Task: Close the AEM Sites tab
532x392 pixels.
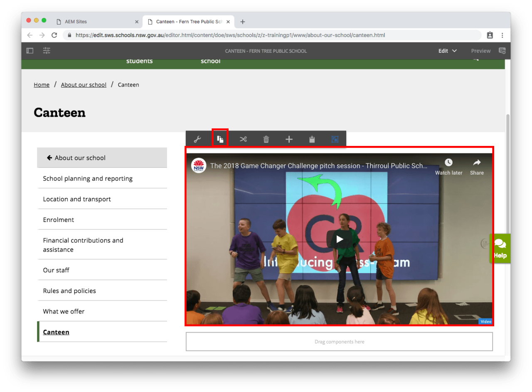Action: 137,22
